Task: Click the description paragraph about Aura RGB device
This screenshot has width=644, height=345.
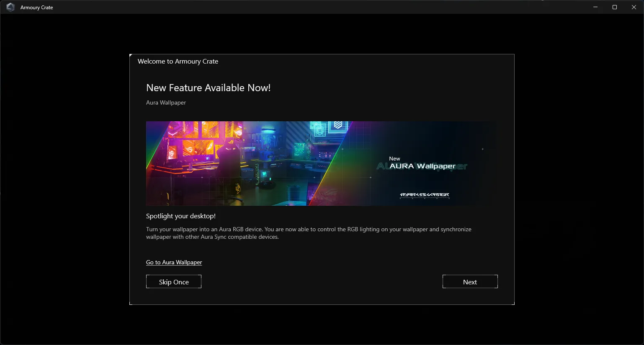Action: click(309, 233)
